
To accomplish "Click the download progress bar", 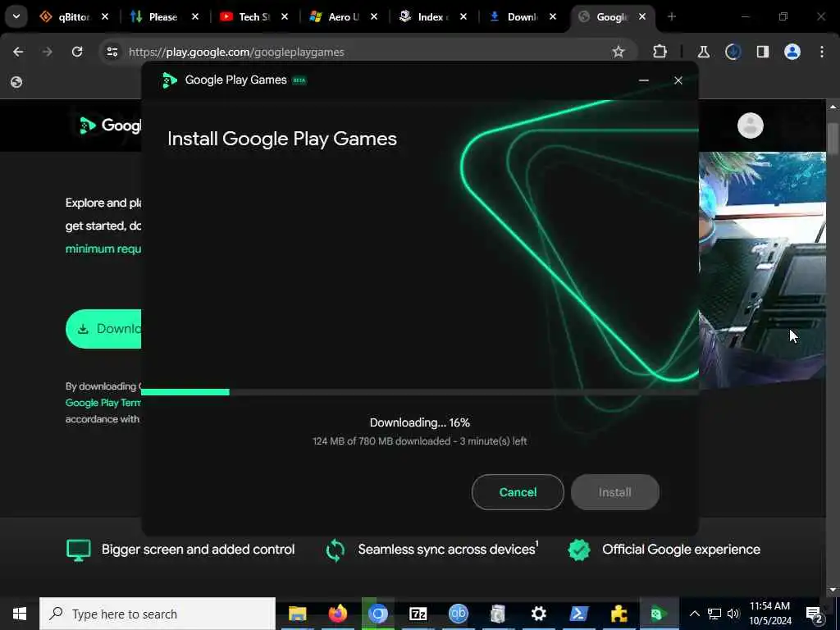I will tap(419, 392).
